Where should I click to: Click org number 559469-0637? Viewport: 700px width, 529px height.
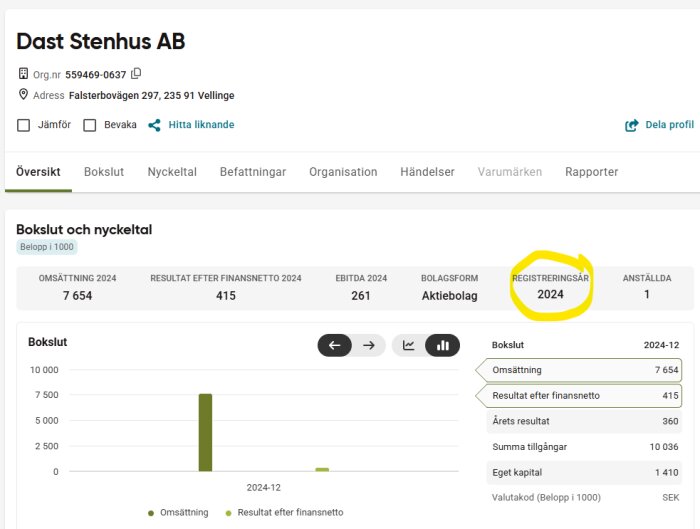pyautogui.click(x=96, y=75)
